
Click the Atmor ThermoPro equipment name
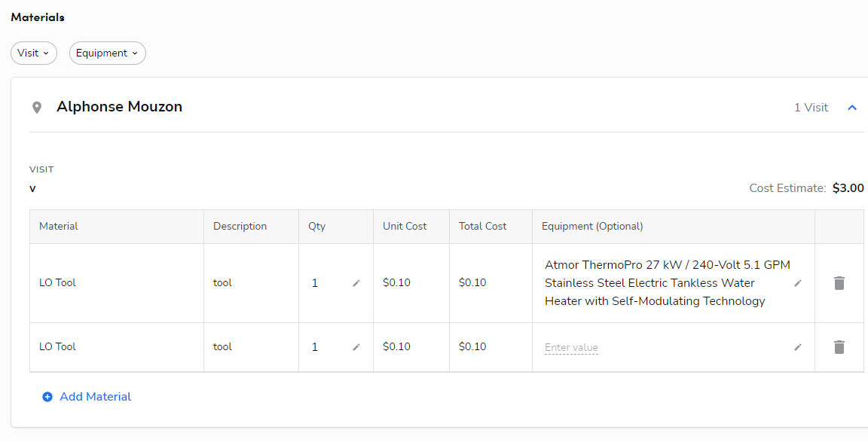(667, 282)
